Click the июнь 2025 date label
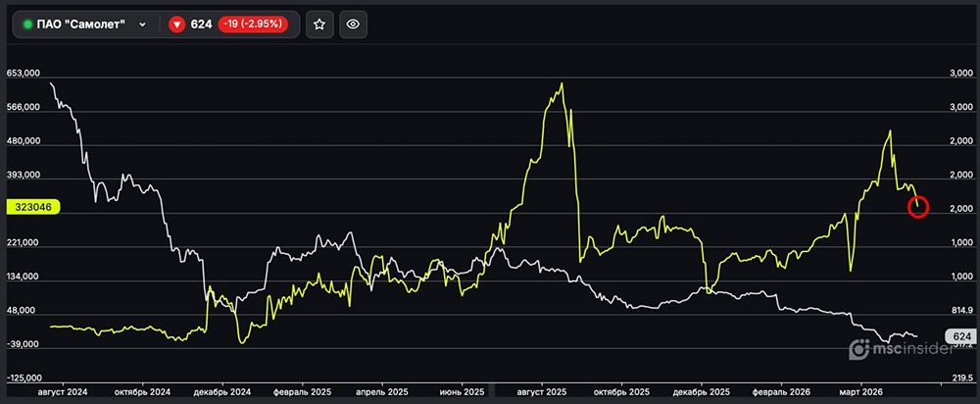The height and width of the screenshot is (404, 980). coord(461,390)
